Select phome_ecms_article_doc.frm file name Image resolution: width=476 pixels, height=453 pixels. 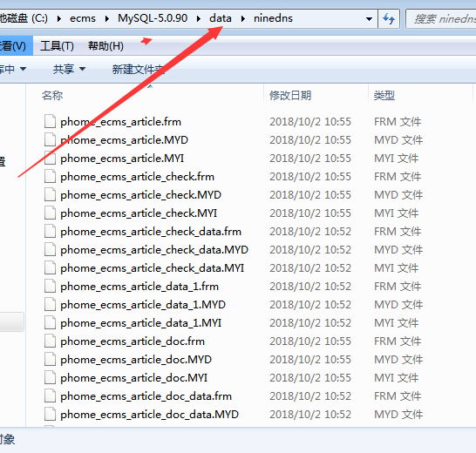[133, 341]
